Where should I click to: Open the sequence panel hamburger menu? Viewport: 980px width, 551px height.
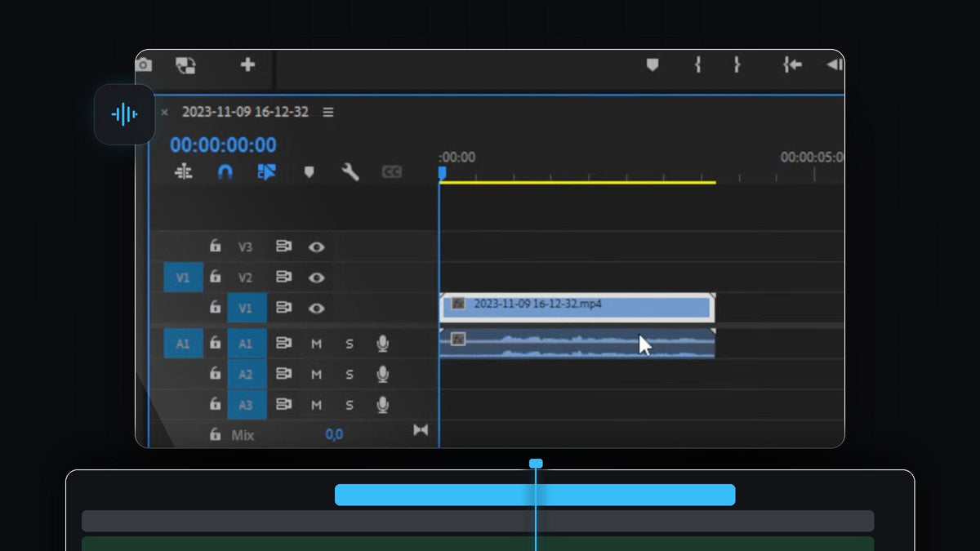(x=328, y=112)
